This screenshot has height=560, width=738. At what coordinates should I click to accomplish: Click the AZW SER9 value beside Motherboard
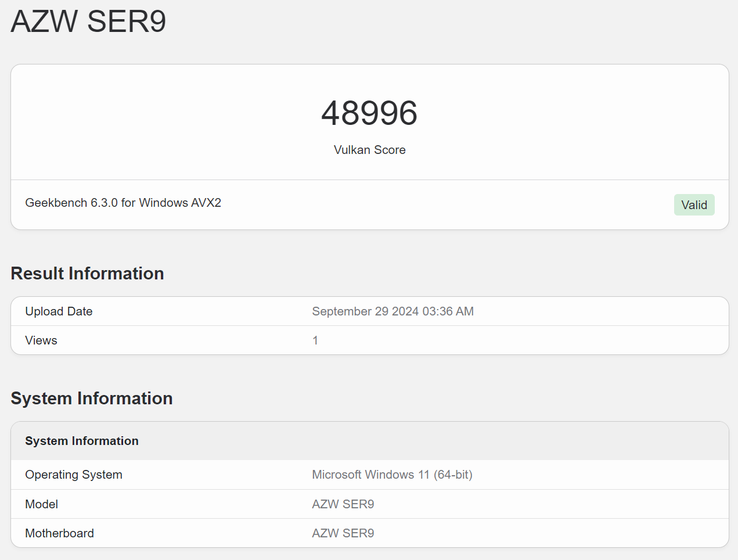[343, 533]
